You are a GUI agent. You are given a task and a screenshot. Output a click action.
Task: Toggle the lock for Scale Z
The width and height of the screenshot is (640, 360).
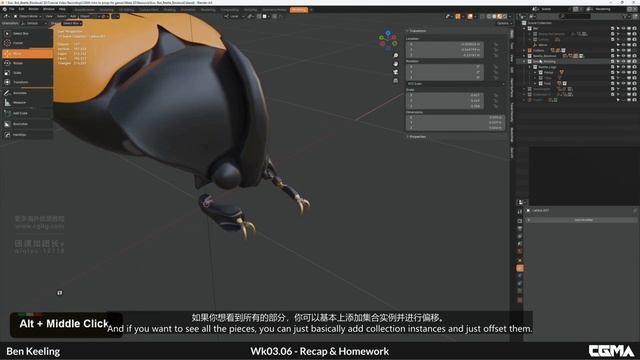click(496, 106)
